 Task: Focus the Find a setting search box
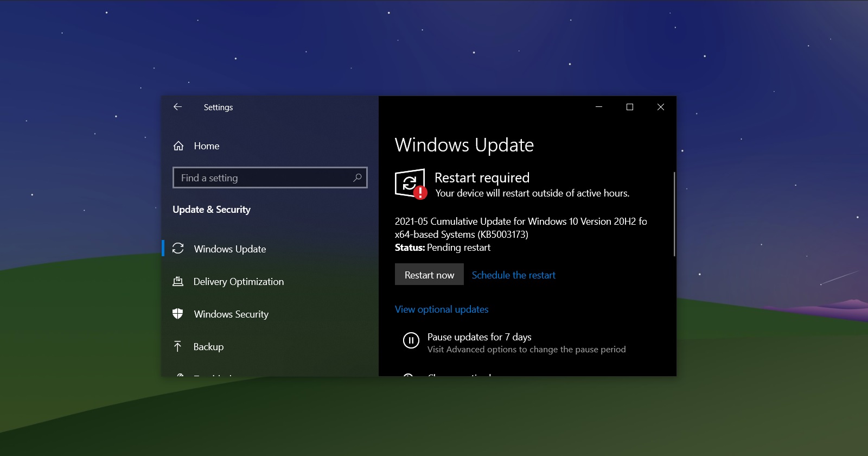pos(270,178)
